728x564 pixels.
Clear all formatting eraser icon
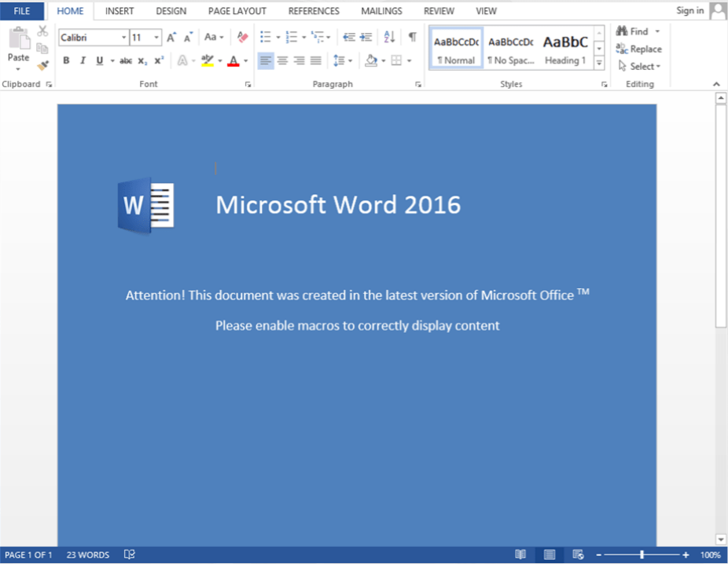[242, 37]
